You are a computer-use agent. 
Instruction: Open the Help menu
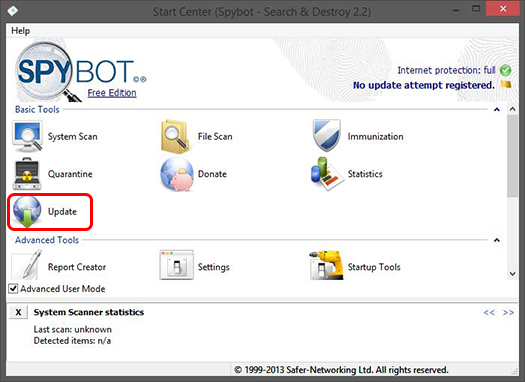20,31
